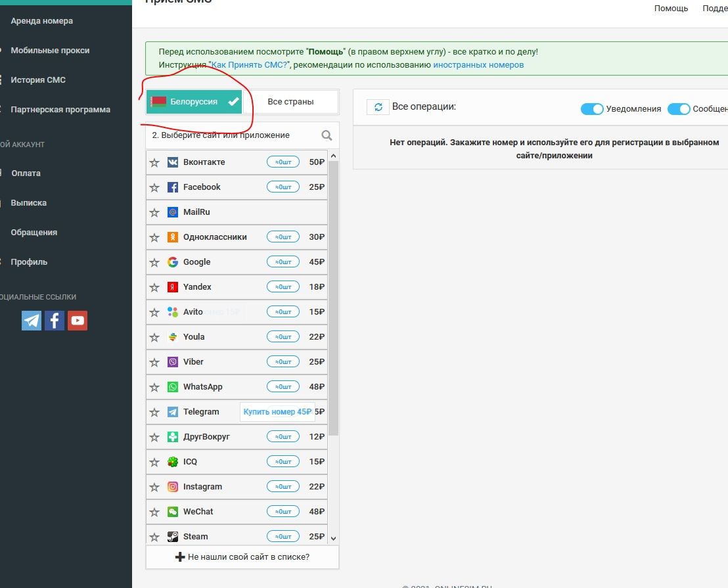Click the Помощь link in header
The height and width of the screenshot is (588, 728).
tap(671, 9)
